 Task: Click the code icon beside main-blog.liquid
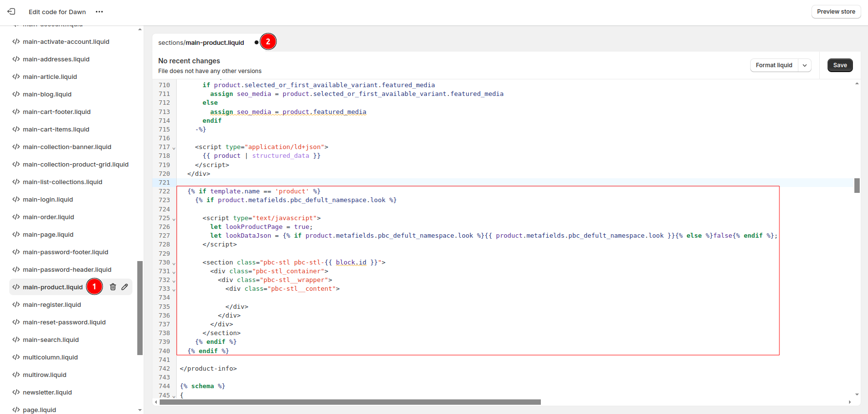(16, 94)
